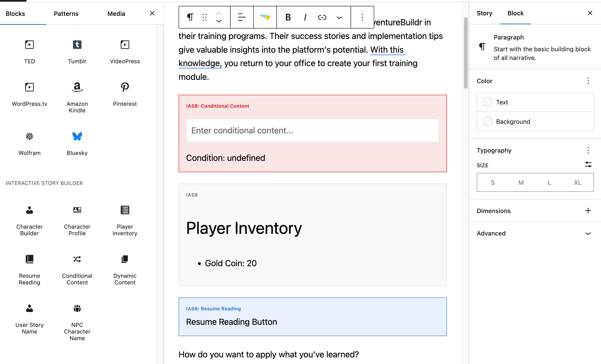This screenshot has height=364, width=601.
Task: Close the block inserter panel
Action: click(x=152, y=13)
